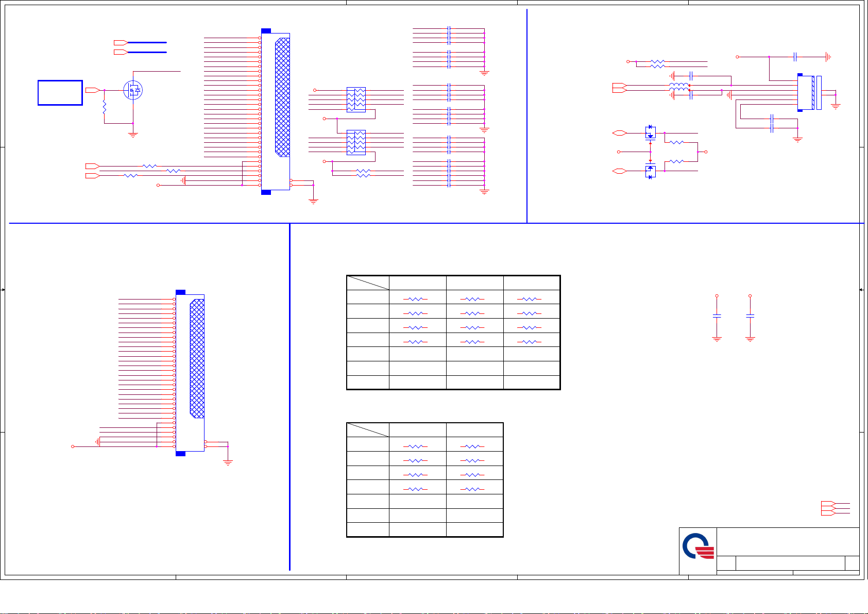Screen dimensions: 868x614
Task: Select the right capacitor of the standalone capacitor pair
Action: pos(750,315)
